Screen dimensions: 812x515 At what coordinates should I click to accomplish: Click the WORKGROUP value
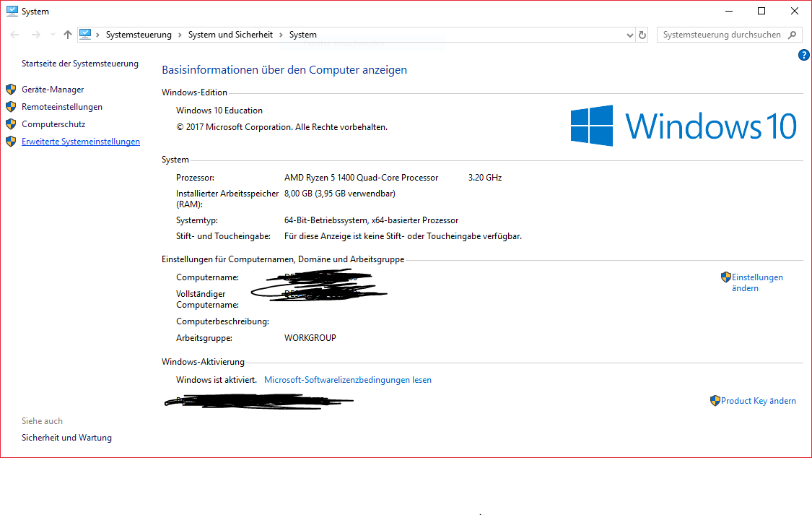click(310, 338)
